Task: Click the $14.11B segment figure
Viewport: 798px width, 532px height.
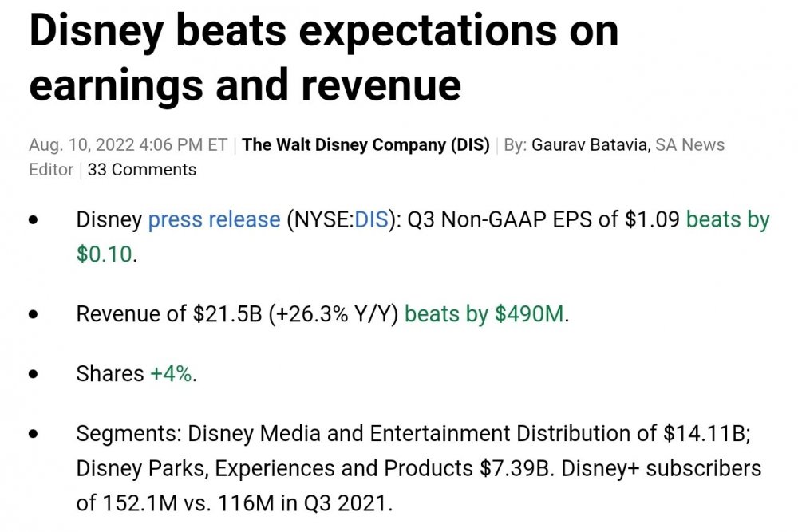Action: pos(707,434)
